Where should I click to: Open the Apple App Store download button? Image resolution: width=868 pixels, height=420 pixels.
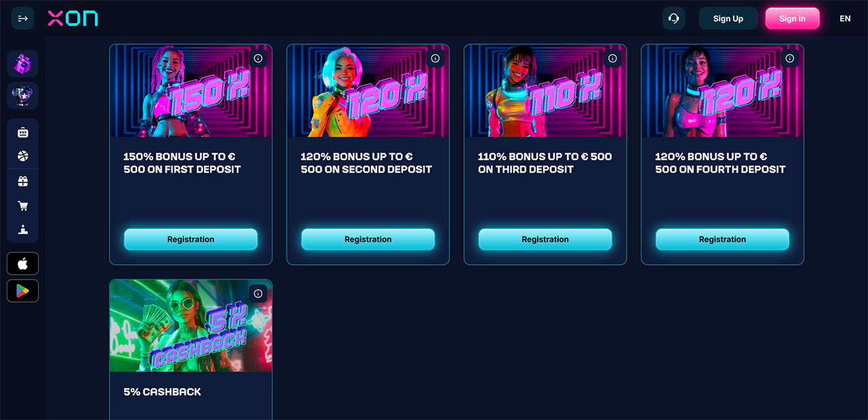[22, 263]
